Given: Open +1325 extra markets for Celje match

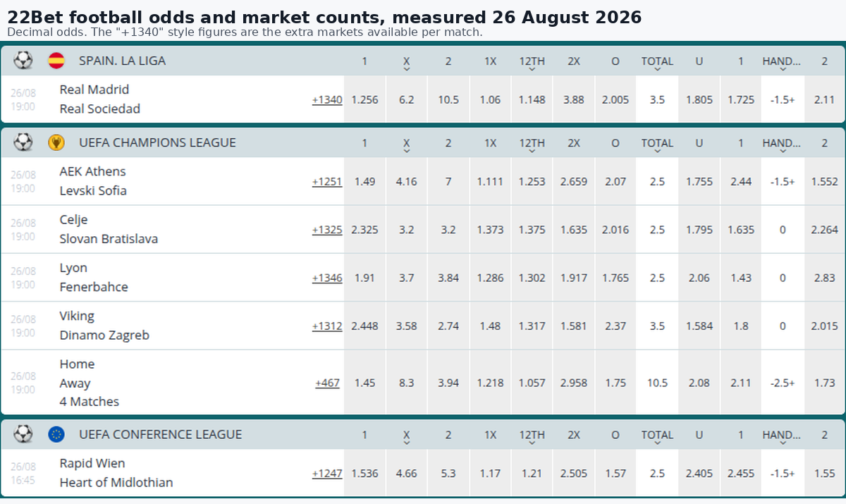Looking at the screenshot, I should (327, 230).
